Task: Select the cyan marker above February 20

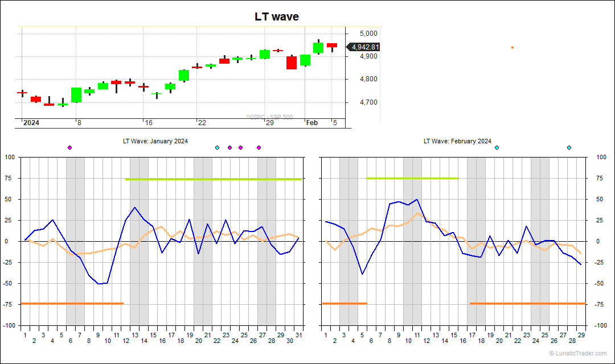Action: (x=497, y=147)
